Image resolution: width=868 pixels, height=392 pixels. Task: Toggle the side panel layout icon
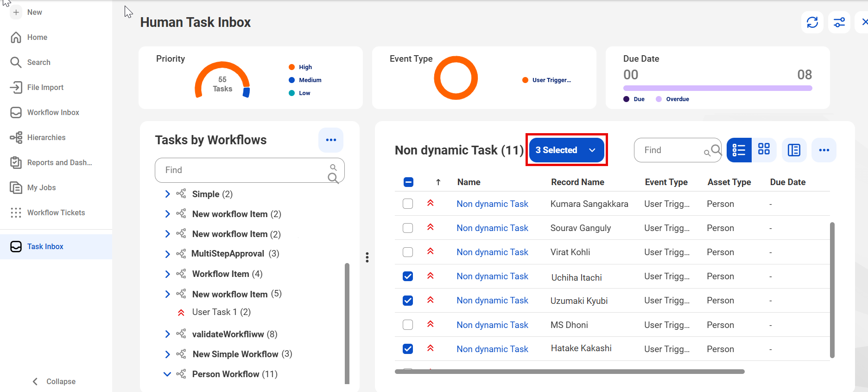794,150
